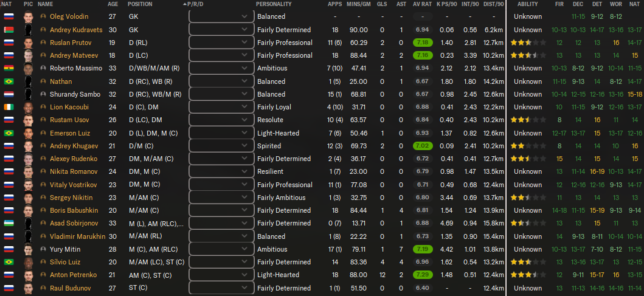Screen dimensions: 644x296
Task: Click Emerson Luiz's player portrait
Action: coord(28,134)
